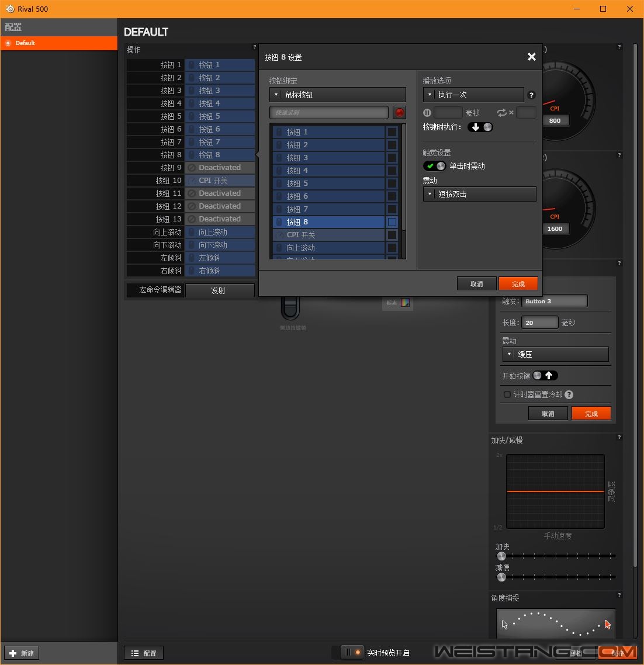Select Button 7 in the binding list

(x=329, y=209)
